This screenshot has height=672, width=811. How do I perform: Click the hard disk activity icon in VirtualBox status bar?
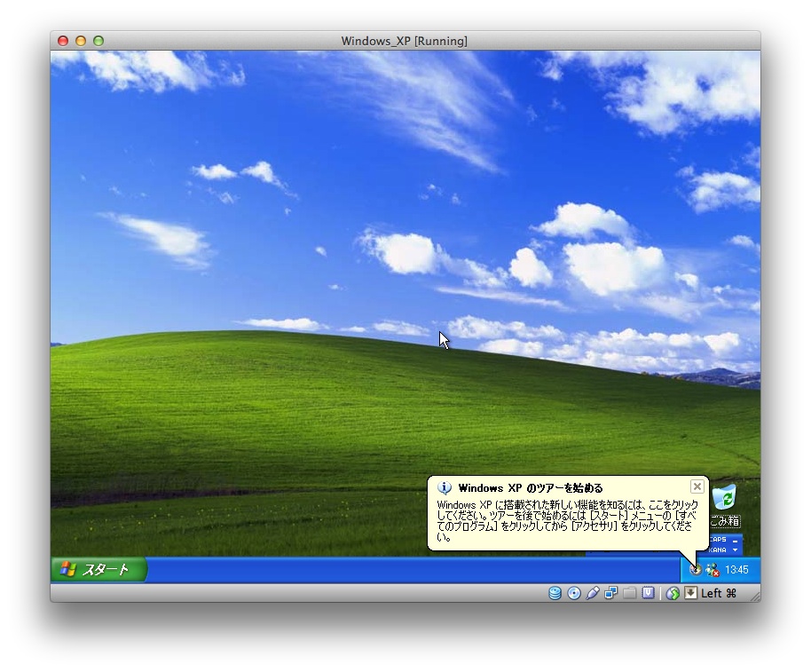pyautogui.click(x=555, y=594)
